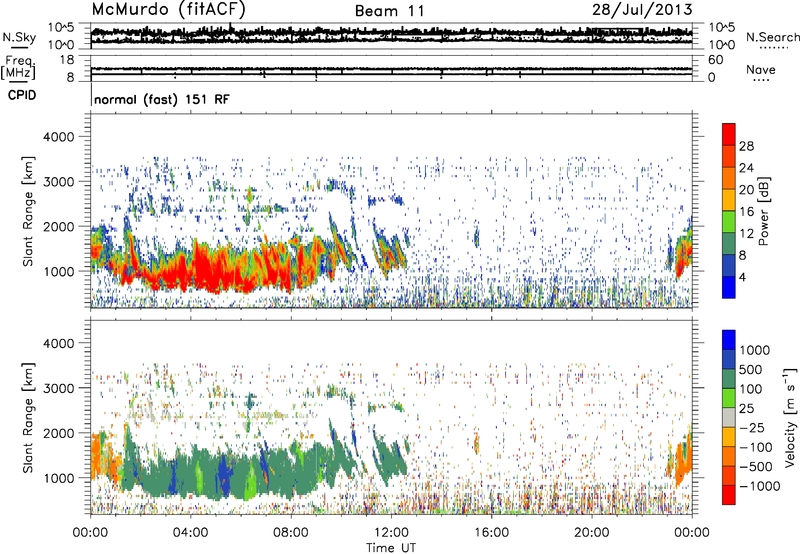
Task: Click the power panel 'Slant Range [km]' label
Action: click(x=28, y=211)
